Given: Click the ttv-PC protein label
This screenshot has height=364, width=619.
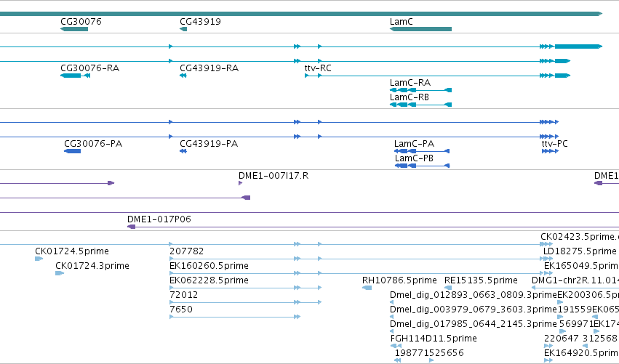Looking at the screenshot, I should [x=555, y=144].
